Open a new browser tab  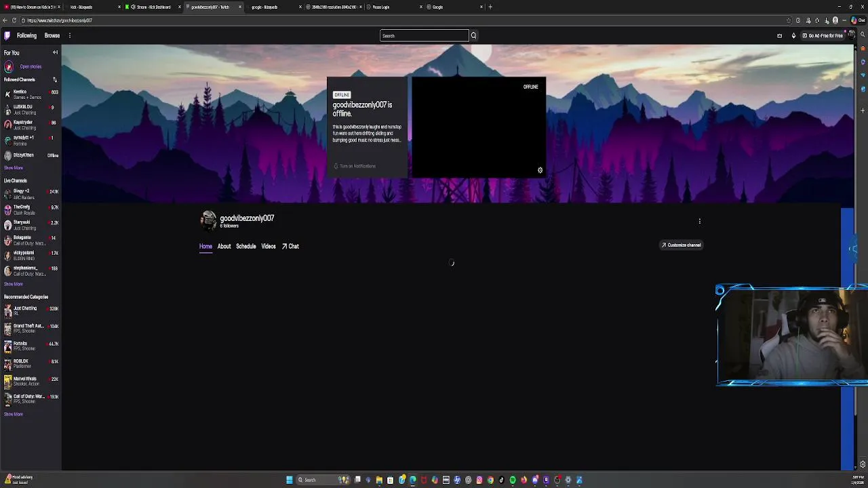point(490,7)
